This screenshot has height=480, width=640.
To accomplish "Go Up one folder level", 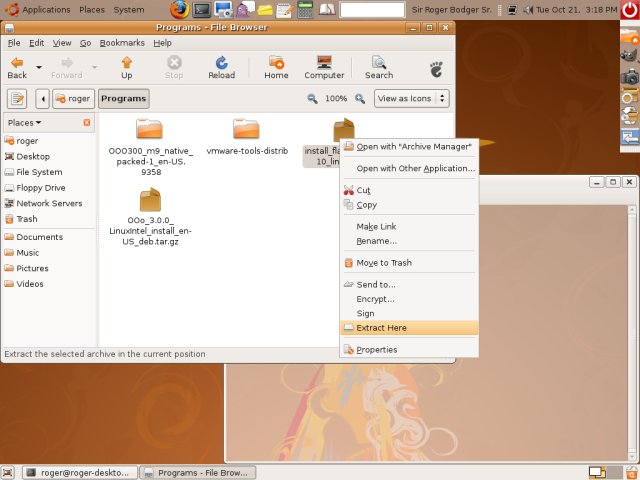I will click(x=127, y=67).
